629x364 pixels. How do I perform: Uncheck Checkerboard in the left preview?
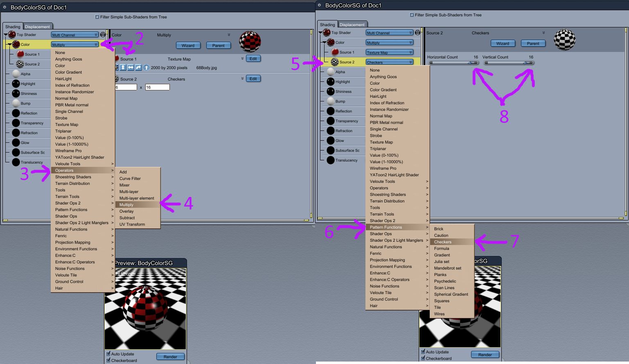108,360
